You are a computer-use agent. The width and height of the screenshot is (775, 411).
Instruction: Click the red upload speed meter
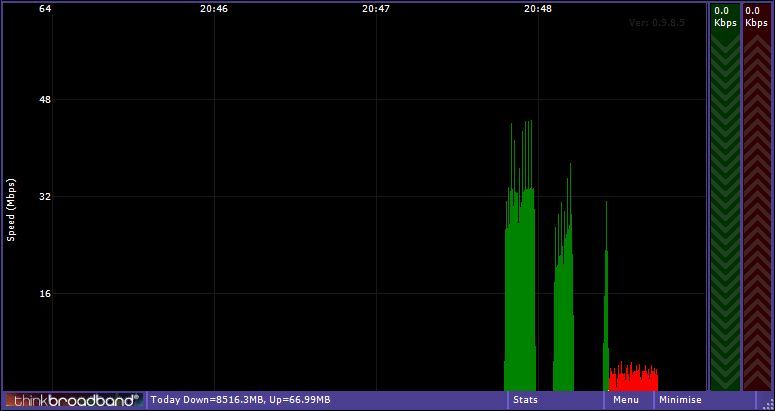tap(757, 197)
